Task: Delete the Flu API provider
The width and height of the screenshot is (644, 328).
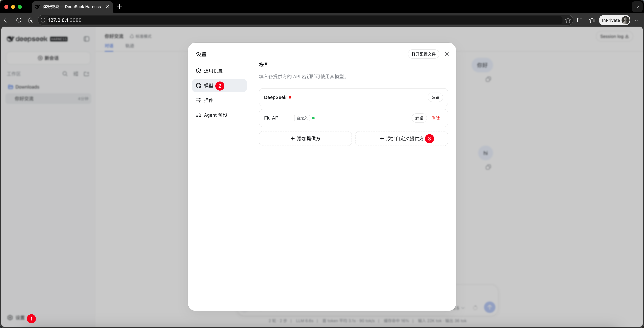Action: tap(436, 118)
